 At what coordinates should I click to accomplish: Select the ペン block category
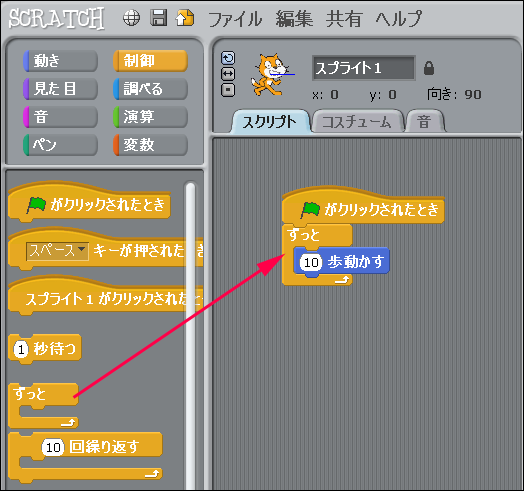click(x=60, y=145)
